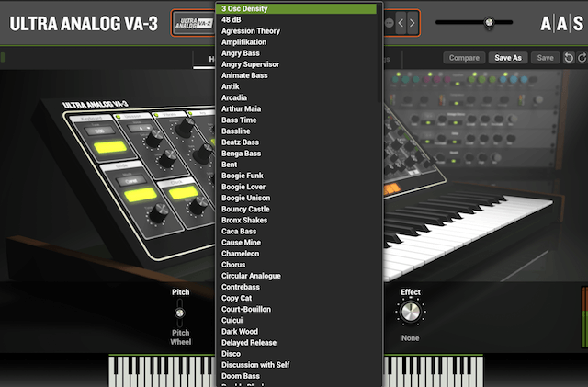Select the Bassline preset
Viewport: 588px width, 387px height.
pyautogui.click(x=296, y=131)
